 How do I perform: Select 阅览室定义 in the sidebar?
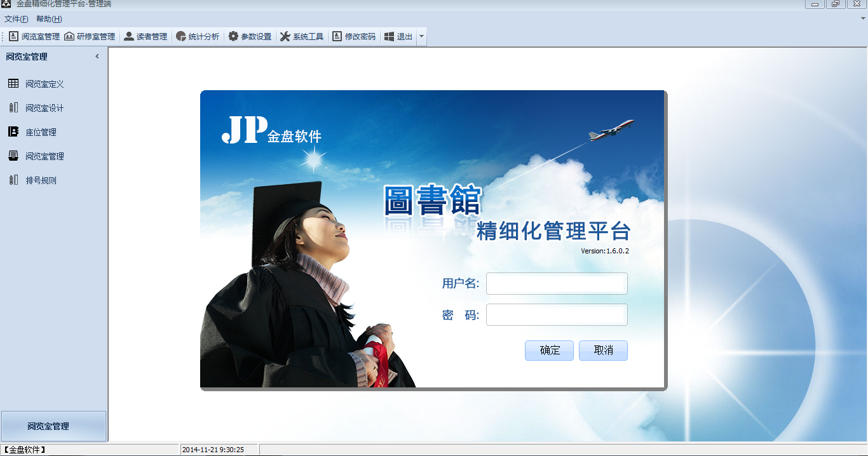pos(44,84)
